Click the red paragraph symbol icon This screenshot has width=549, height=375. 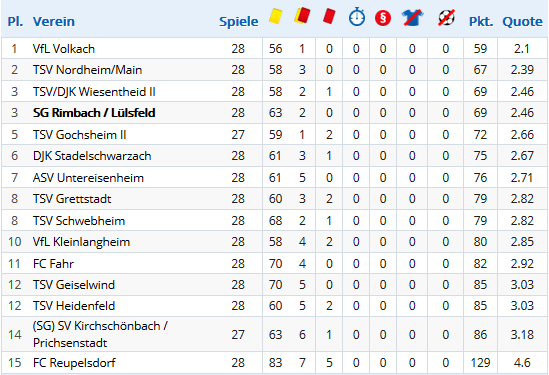[383, 18]
